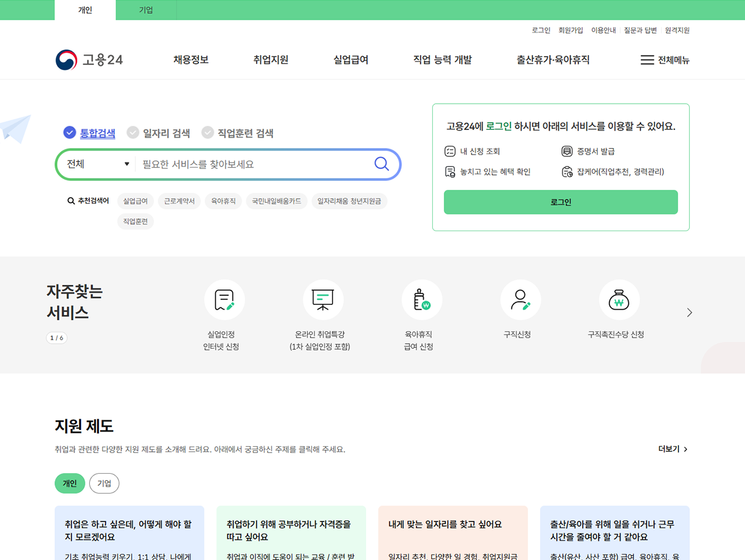Select the 직업훈련 검색 search mode
The height and width of the screenshot is (560, 745).
point(237,133)
